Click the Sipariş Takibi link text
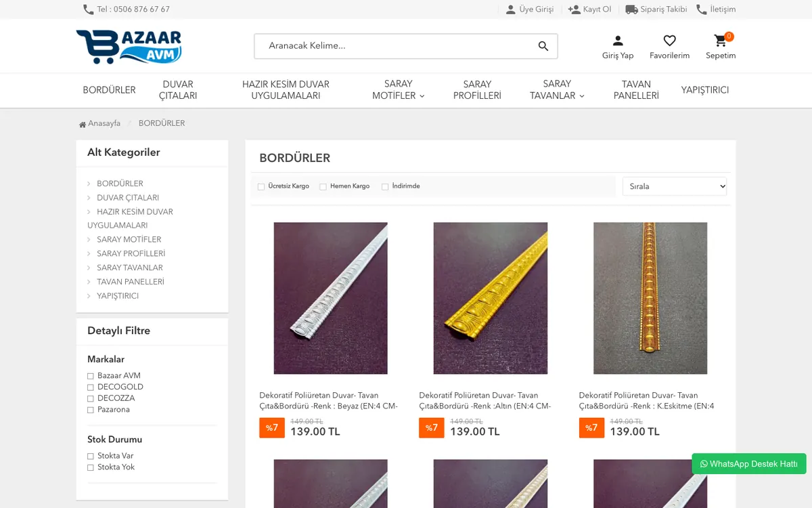 click(664, 9)
